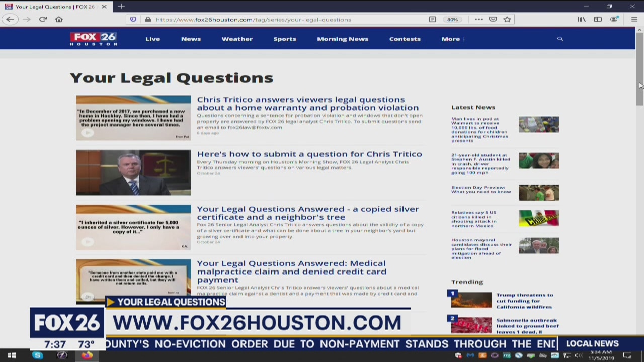
Task: Open the Firefox application menu
Action: pos(634,19)
